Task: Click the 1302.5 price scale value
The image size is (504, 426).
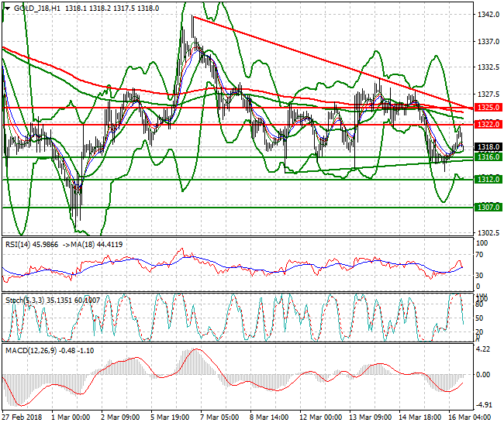Action: (x=488, y=232)
